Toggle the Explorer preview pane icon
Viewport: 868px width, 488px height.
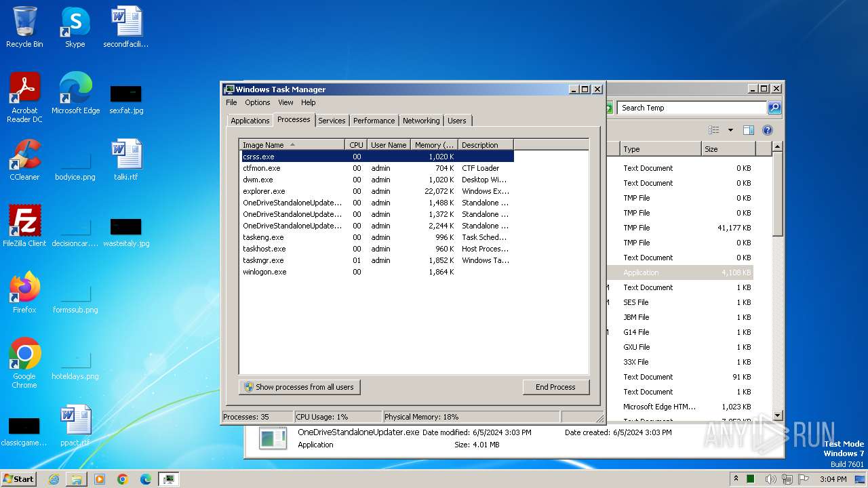pyautogui.click(x=749, y=130)
